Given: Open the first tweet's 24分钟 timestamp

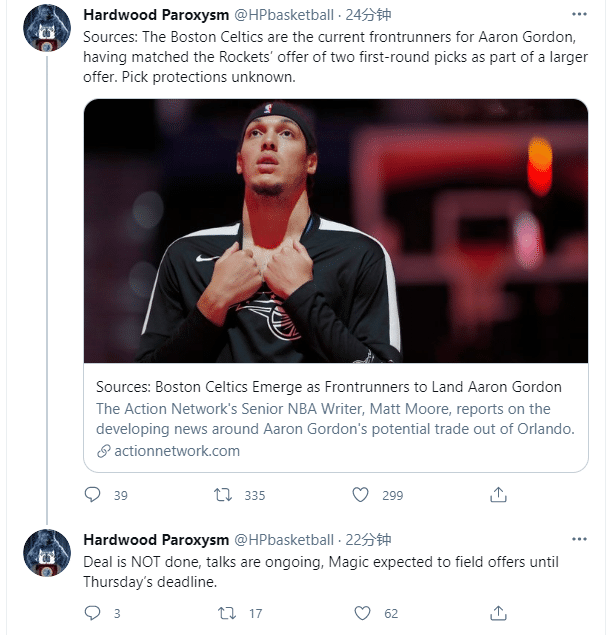Looking at the screenshot, I should pyautogui.click(x=369, y=16).
